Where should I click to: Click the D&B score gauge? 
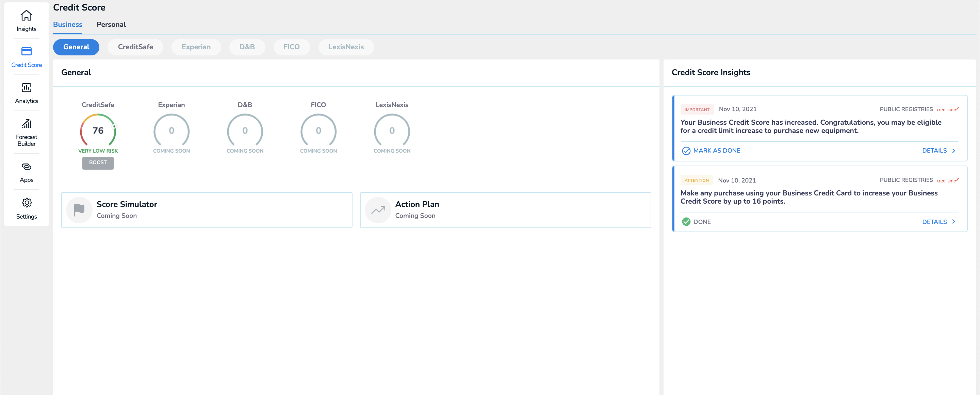(245, 130)
